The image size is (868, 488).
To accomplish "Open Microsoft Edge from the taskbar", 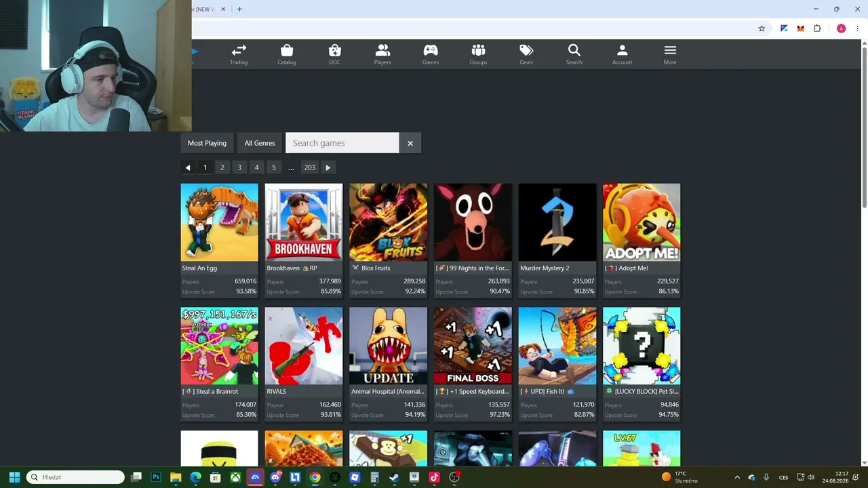I will coord(195,477).
